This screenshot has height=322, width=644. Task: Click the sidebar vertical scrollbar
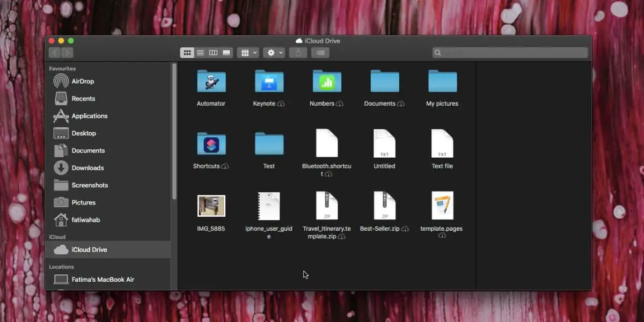174,131
